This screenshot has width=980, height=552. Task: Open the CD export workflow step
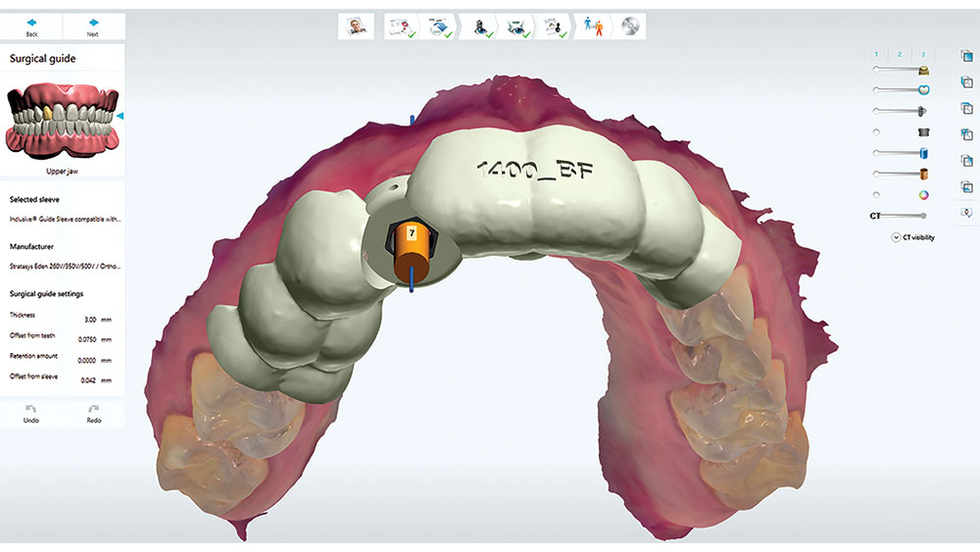pos(630,26)
